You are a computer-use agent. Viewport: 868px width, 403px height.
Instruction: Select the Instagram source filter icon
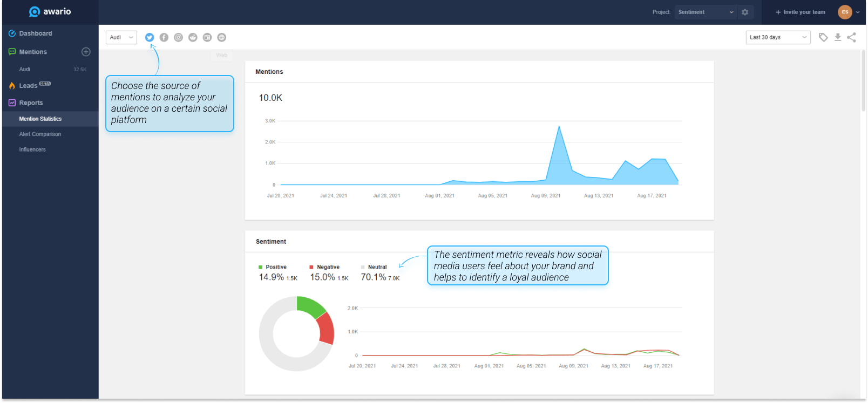(178, 37)
